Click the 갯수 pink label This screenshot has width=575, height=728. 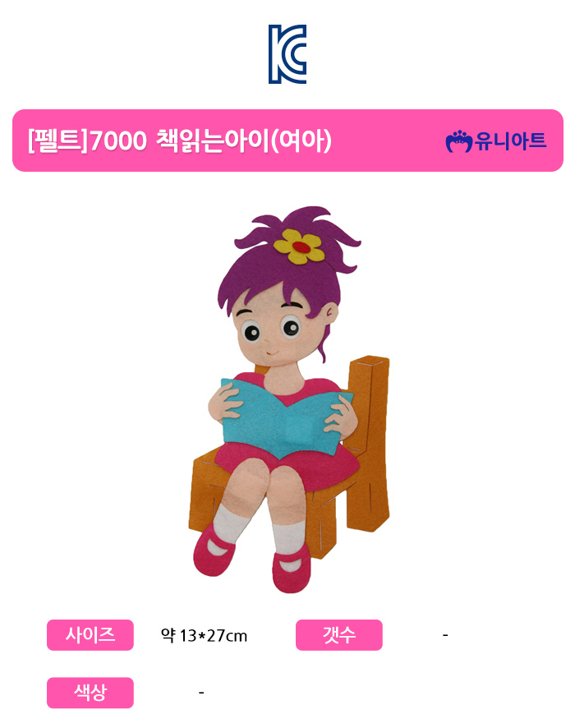338,634
